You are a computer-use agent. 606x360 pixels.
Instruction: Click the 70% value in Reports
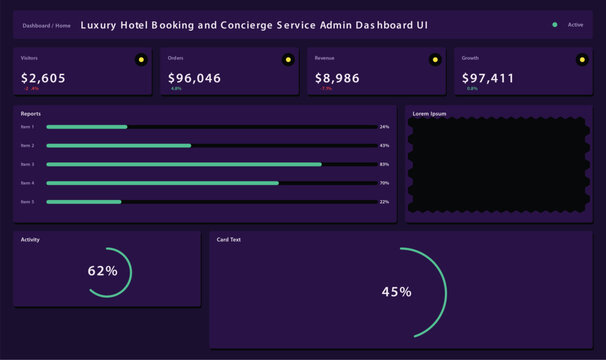point(384,183)
